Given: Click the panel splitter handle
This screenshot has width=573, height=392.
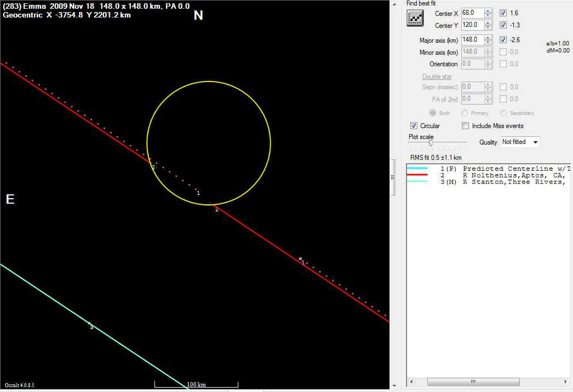Looking at the screenshot, I should point(392,177).
